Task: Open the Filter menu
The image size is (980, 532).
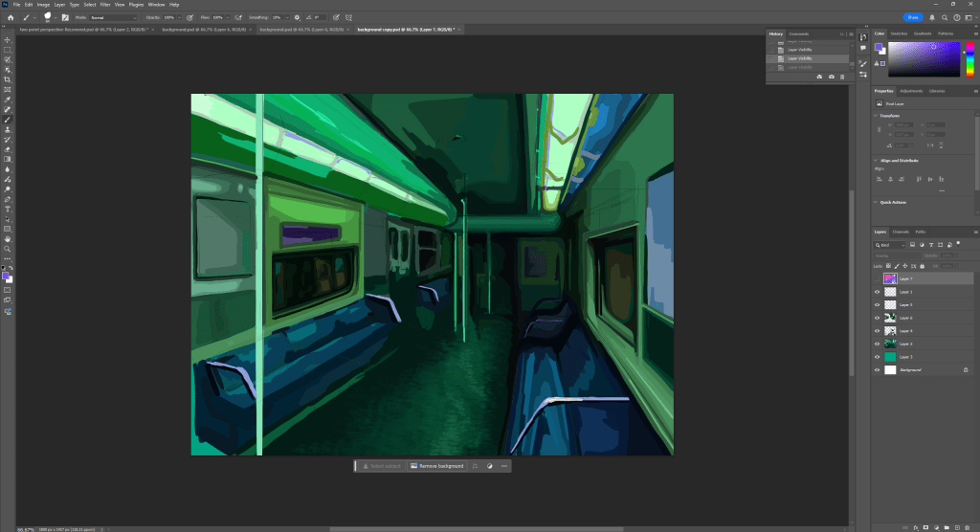Action: (105, 5)
